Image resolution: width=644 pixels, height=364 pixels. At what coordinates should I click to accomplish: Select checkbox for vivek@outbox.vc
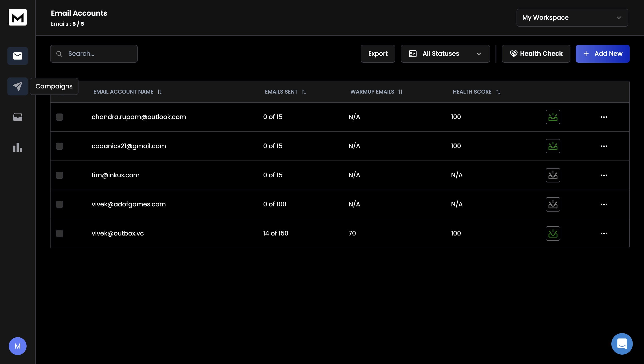click(x=59, y=233)
